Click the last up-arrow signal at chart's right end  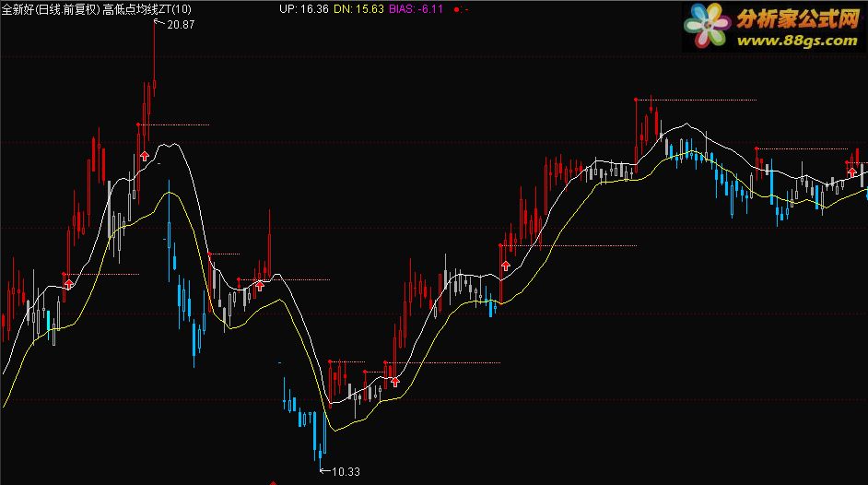[x=852, y=172]
